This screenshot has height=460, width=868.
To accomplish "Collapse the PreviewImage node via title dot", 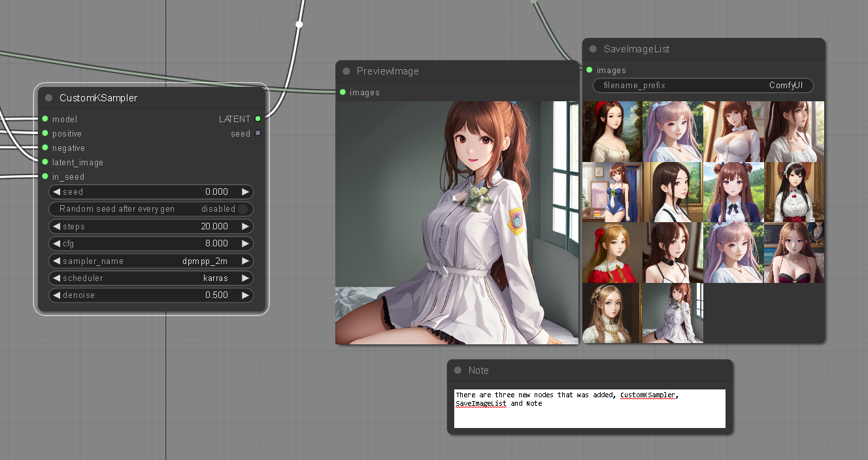I will pyautogui.click(x=346, y=71).
